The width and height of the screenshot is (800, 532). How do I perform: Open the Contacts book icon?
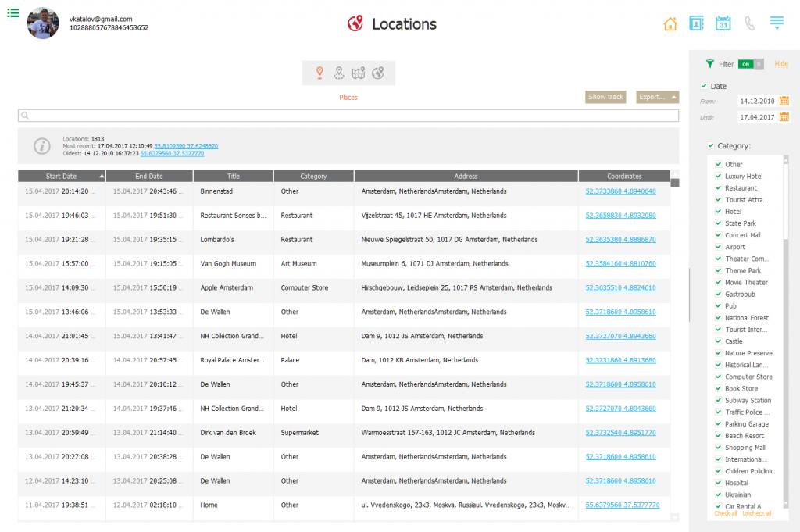coord(696,23)
